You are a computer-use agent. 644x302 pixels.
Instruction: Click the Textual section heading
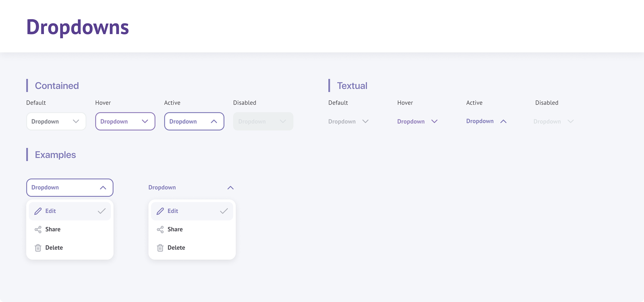(x=352, y=86)
